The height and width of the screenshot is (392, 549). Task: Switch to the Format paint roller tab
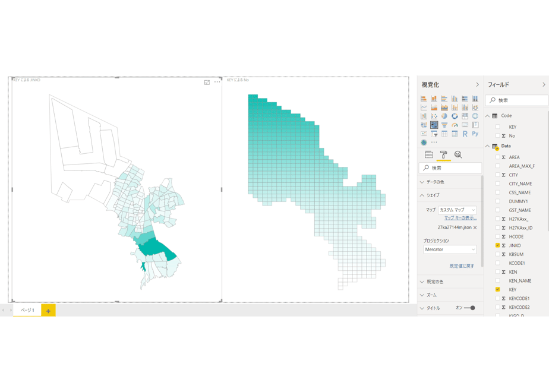point(444,154)
